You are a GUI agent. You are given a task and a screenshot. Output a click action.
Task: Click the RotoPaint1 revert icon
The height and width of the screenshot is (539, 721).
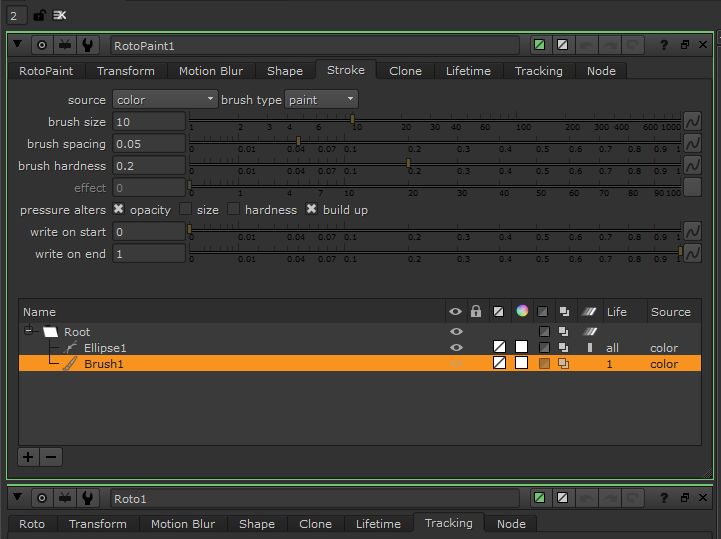click(x=633, y=45)
